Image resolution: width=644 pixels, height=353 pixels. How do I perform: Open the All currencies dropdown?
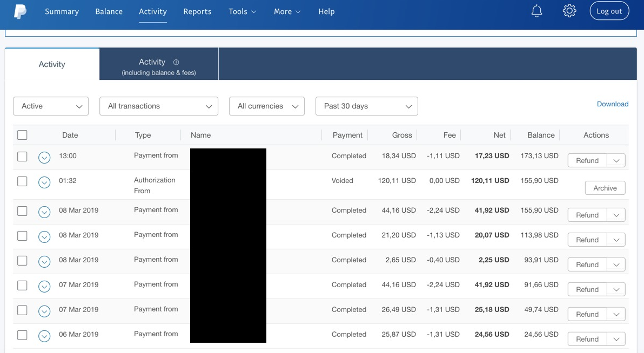tap(267, 106)
